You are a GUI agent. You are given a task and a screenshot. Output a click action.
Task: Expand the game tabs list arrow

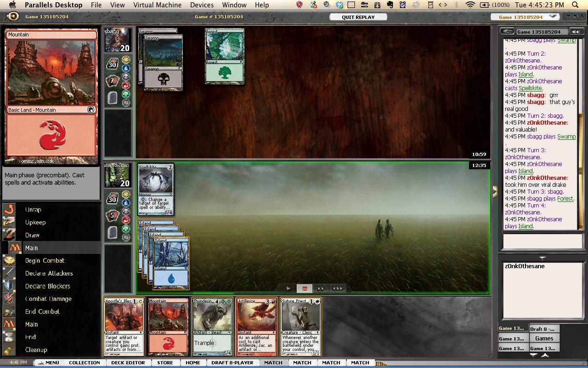545,355
